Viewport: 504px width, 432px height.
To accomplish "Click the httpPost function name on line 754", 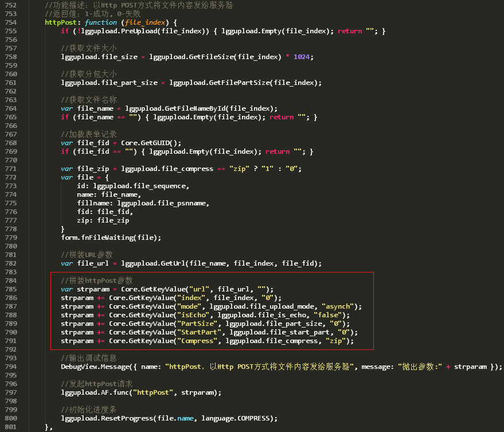I will 60,22.
